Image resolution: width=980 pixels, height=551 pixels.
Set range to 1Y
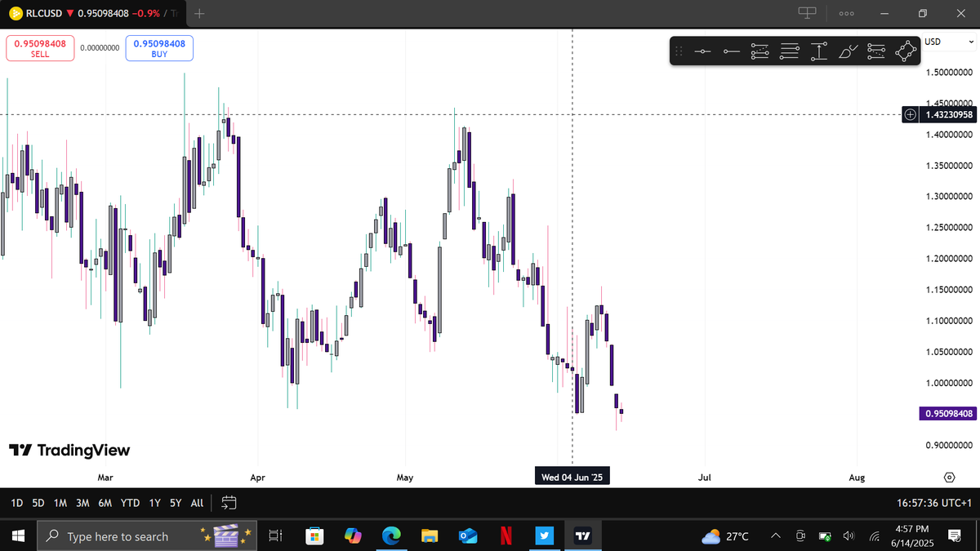pos(154,503)
